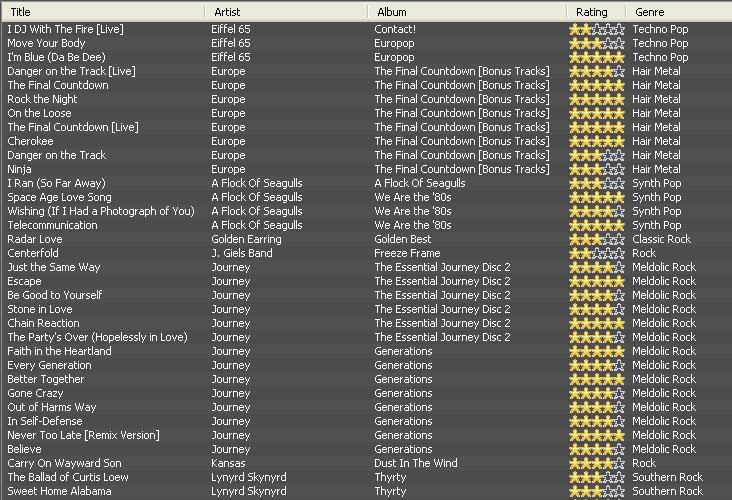
Task: Click the star rating of Cherokee
Action: (x=597, y=141)
